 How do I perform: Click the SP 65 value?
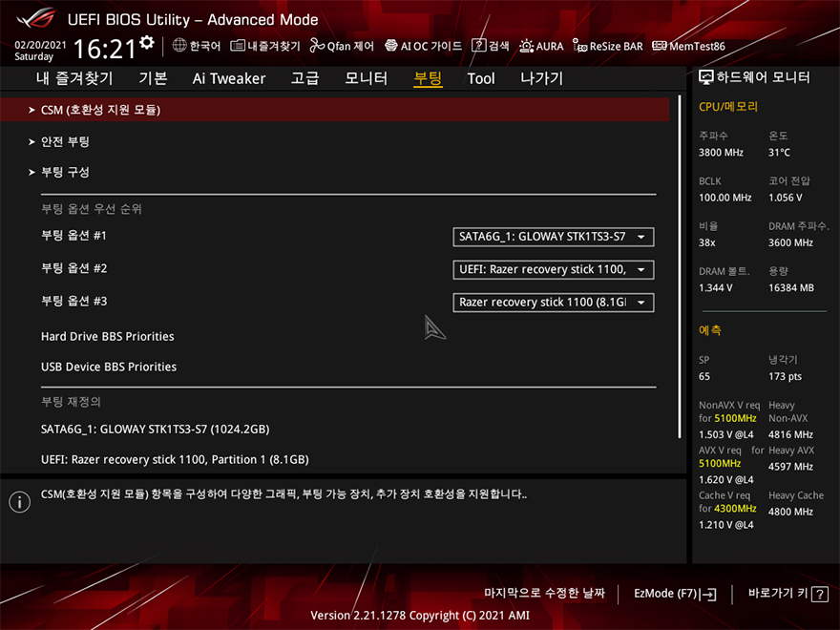point(703,377)
